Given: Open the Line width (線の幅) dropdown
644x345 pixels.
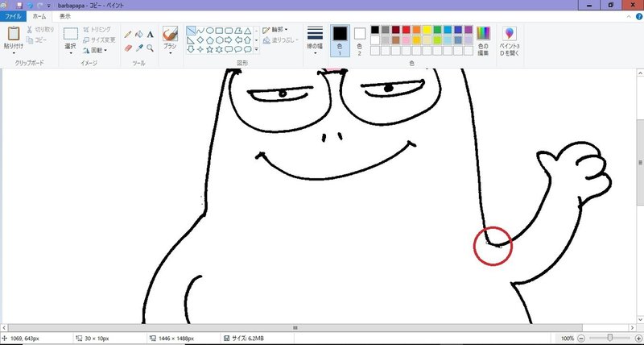Looking at the screenshot, I should [315, 41].
